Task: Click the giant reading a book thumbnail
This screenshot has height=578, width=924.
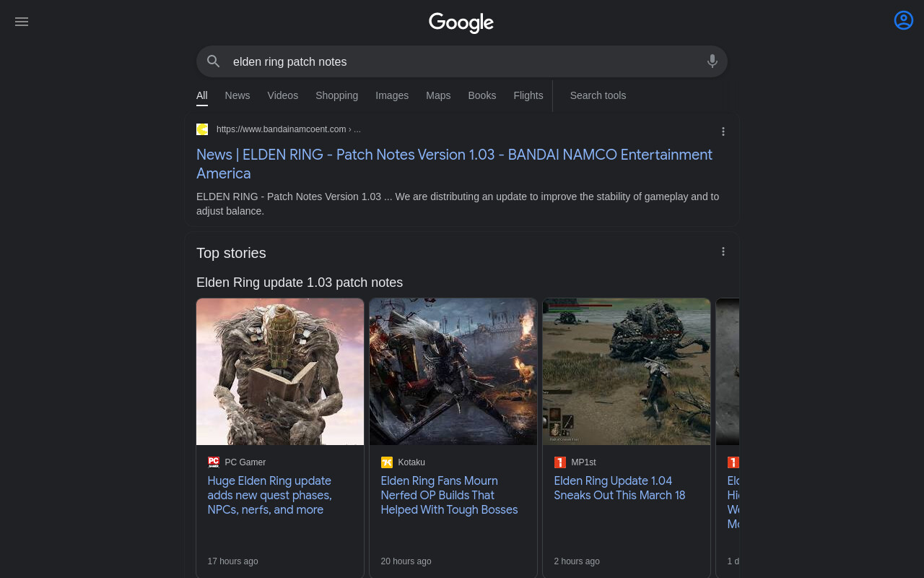Action: [280, 372]
